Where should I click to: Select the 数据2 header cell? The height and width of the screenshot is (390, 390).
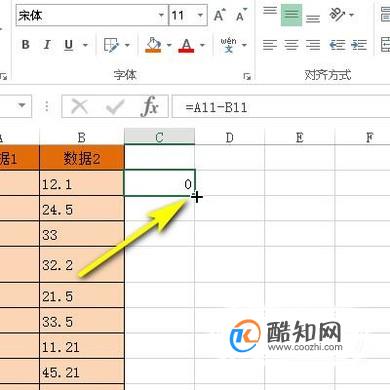pos(82,158)
